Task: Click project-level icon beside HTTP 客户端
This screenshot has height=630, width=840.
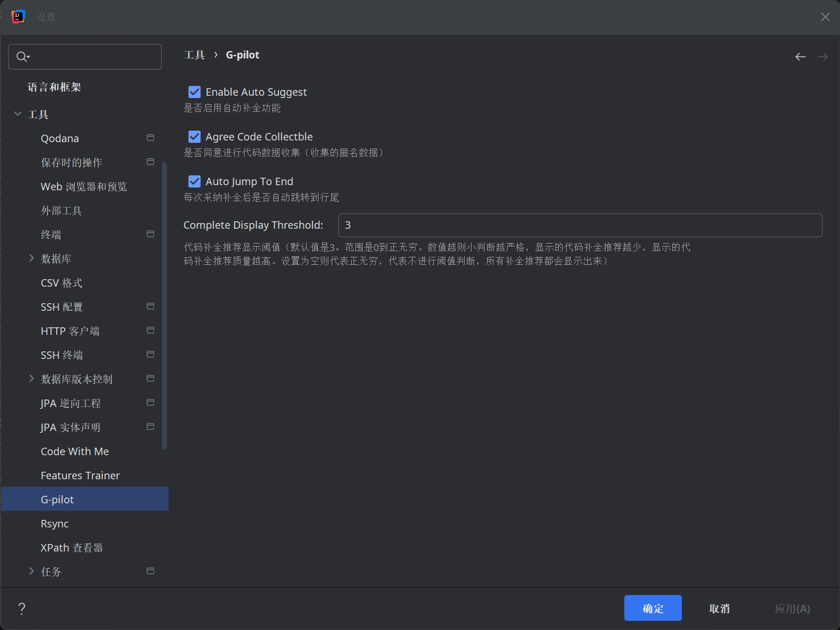Action: 151,330
